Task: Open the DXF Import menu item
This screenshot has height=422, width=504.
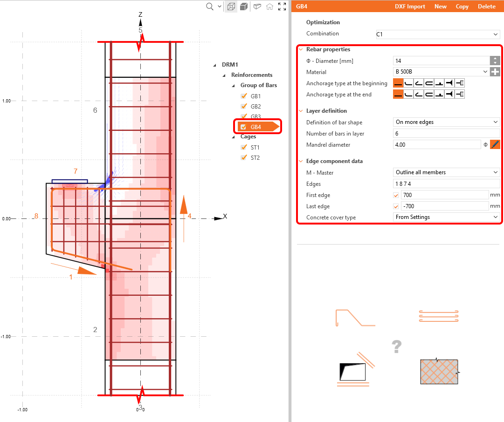Action: (x=410, y=6)
